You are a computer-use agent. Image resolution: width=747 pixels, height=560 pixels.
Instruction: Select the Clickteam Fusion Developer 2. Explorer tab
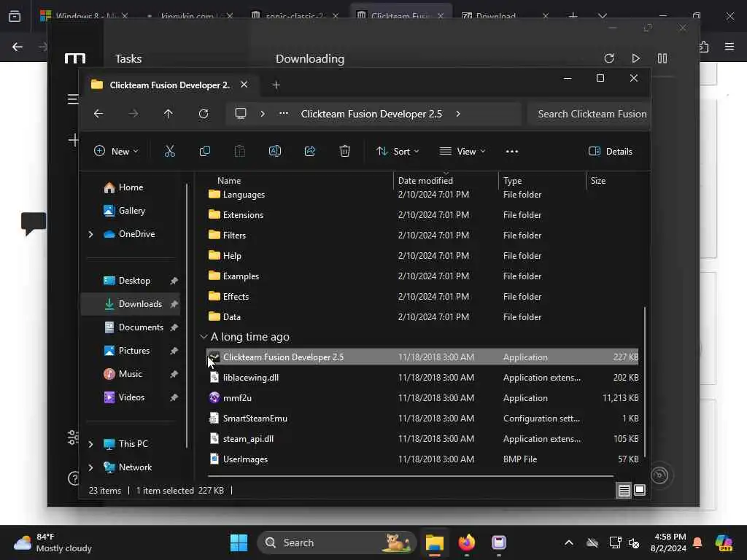coord(169,85)
